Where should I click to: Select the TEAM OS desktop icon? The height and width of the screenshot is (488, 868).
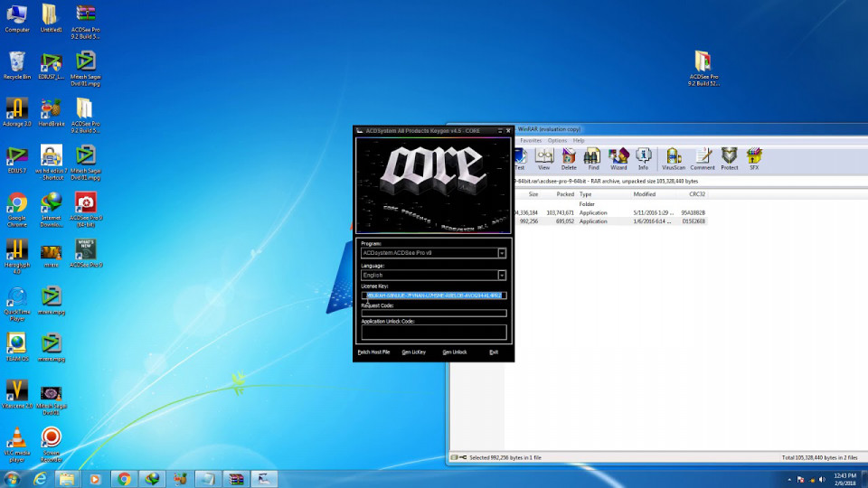[16, 348]
